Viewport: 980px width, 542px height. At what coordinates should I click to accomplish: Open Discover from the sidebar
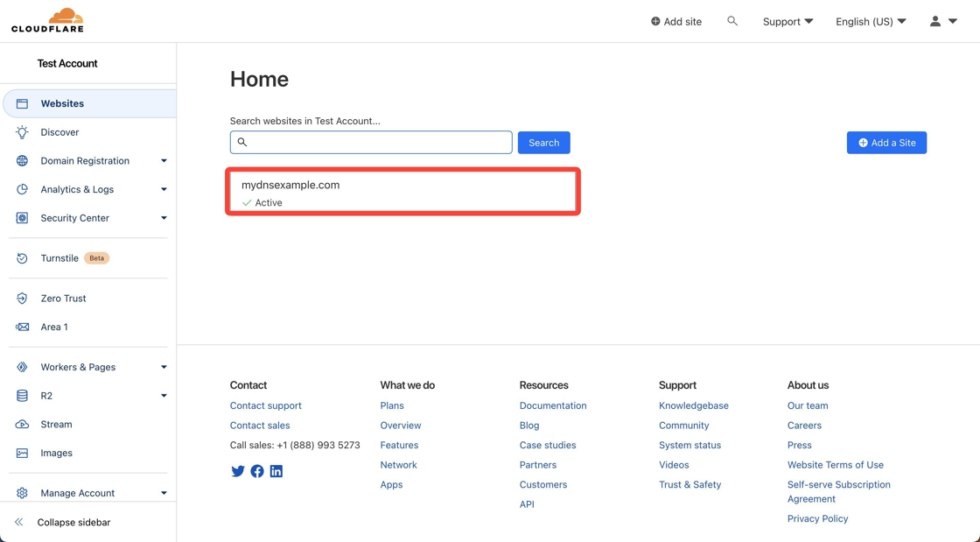point(59,132)
